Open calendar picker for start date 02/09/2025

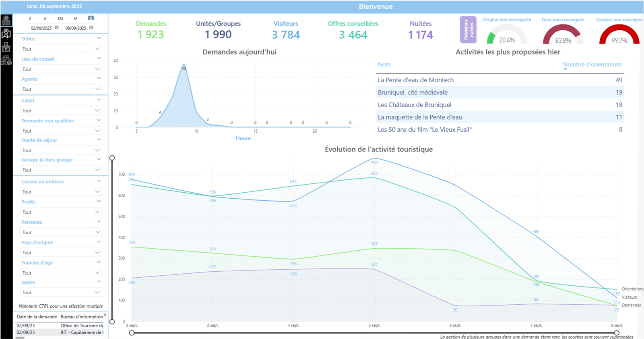(57, 28)
